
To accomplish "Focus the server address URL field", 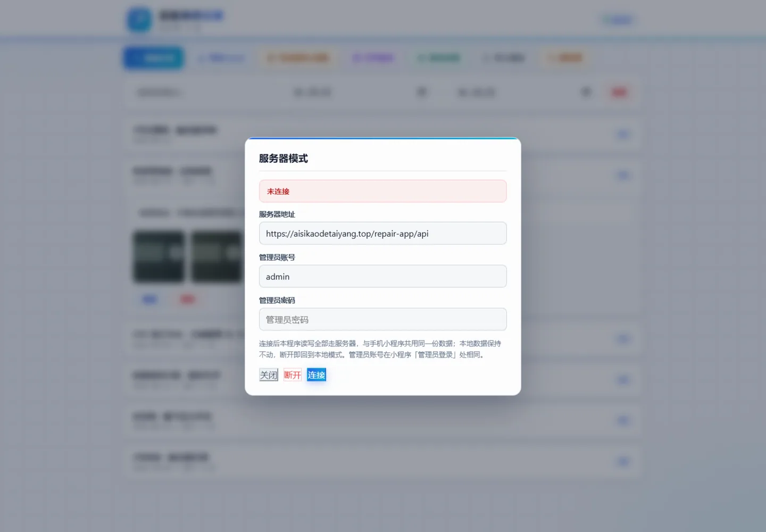I will pos(383,234).
